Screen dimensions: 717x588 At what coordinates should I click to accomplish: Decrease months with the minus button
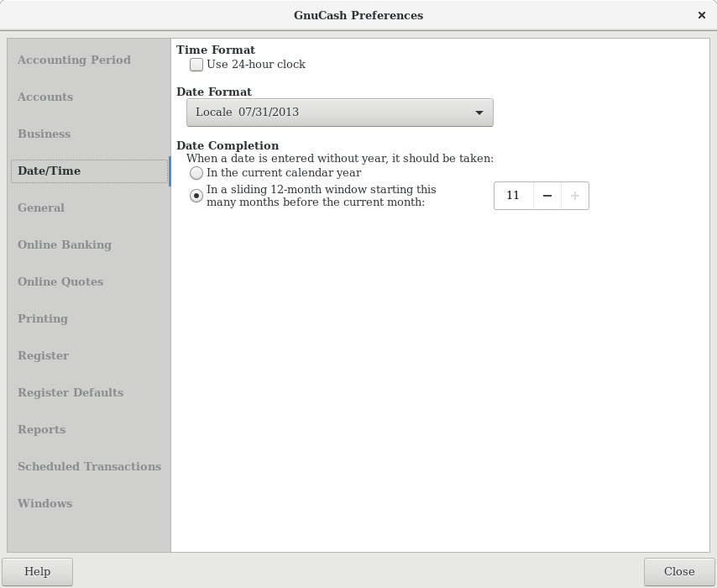(x=547, y=196)
